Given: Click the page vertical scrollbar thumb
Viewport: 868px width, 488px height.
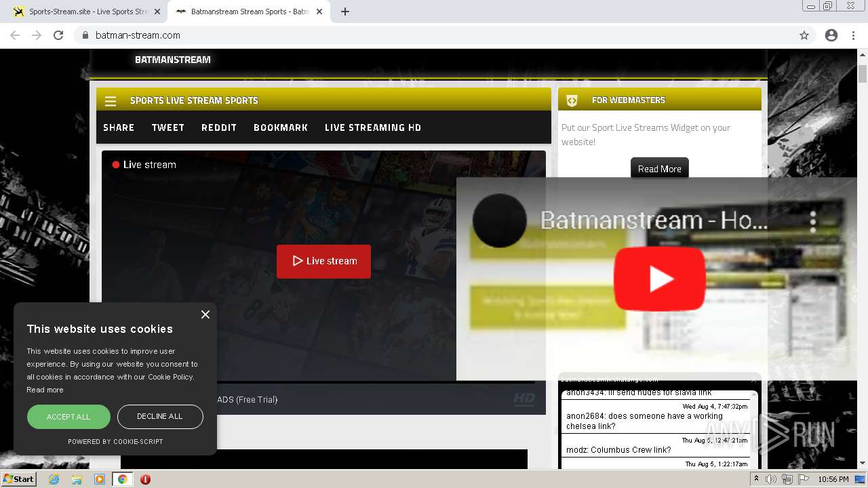Looking at the screenshot, I should (x=863, y=73).
